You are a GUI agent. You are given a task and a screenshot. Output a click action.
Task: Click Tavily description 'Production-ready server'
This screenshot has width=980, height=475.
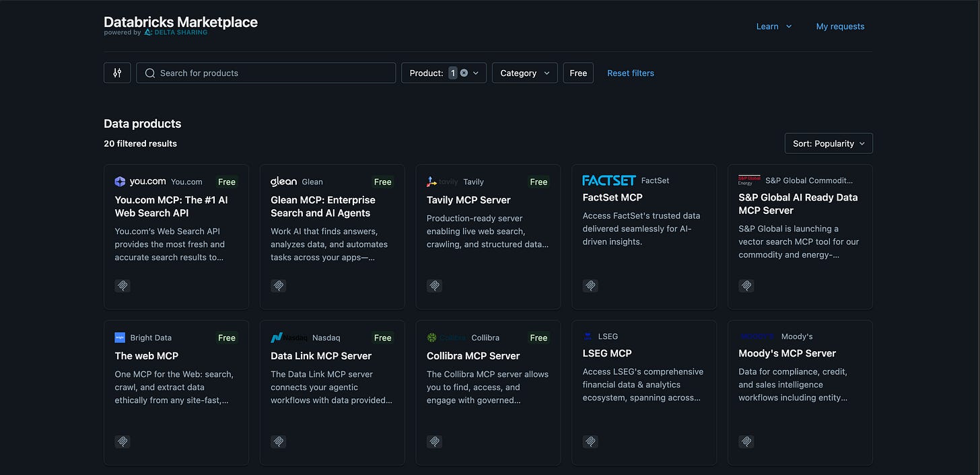point(475,218)
